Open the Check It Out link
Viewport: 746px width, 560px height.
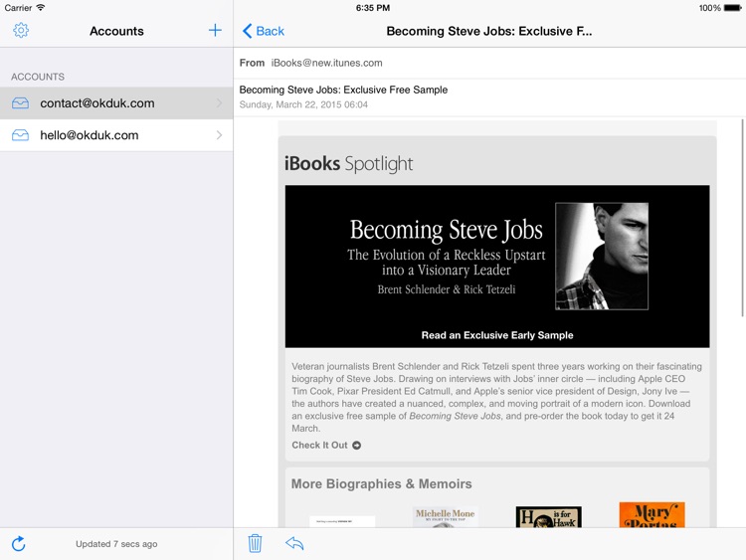(326, 446)
